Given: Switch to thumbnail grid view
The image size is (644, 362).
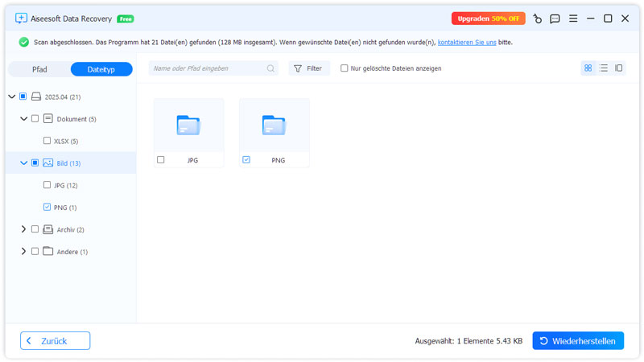Looking at the screenshot, I should coord(588,68).
